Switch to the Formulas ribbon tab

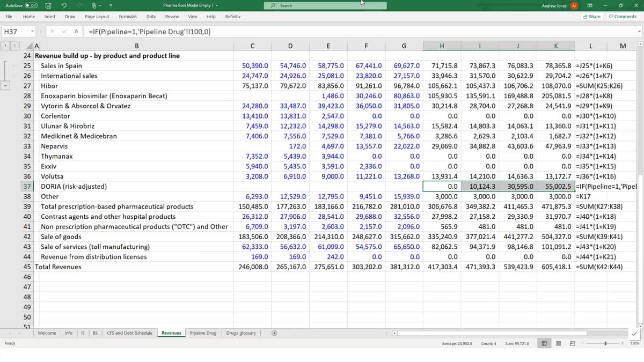[128, 17]
